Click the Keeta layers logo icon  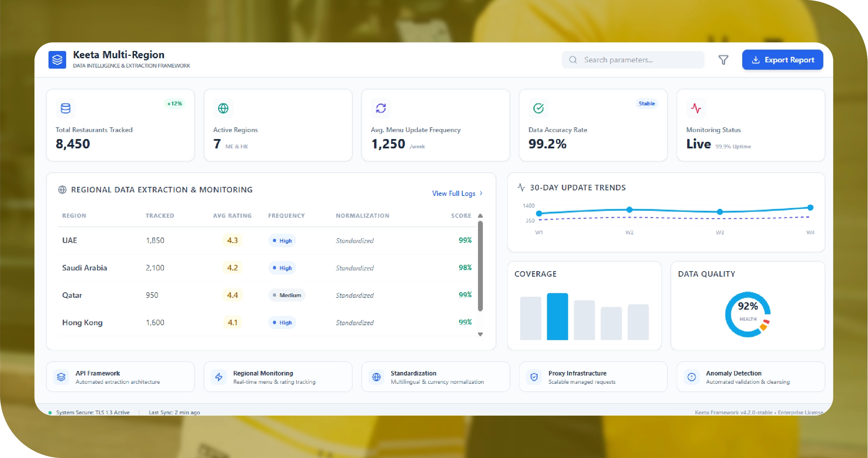pyautogui.click(x=57, y=60)
